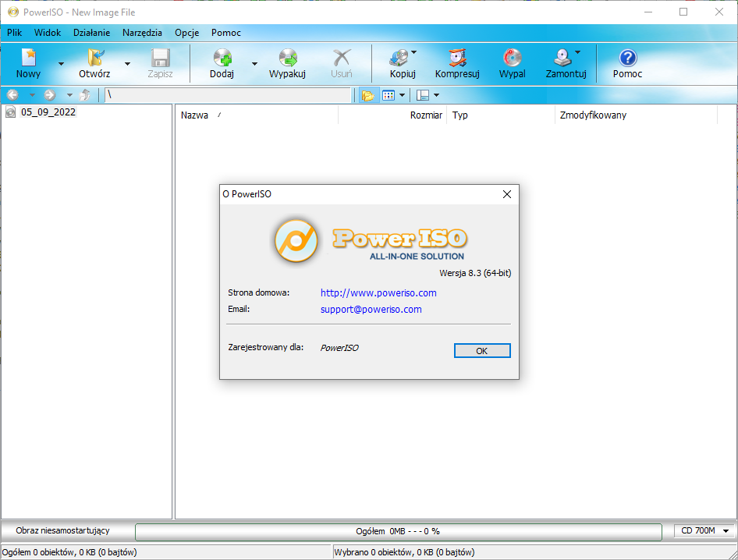The image size is (738, 560).
Task: Click the PowerISO disc logo in dialog
Action: point(296,240)
